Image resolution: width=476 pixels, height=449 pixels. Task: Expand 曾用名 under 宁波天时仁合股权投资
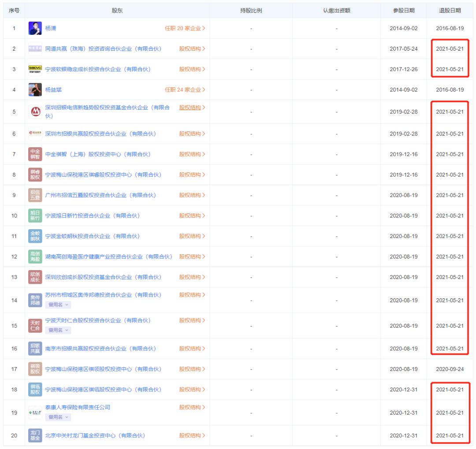point(59,330)
